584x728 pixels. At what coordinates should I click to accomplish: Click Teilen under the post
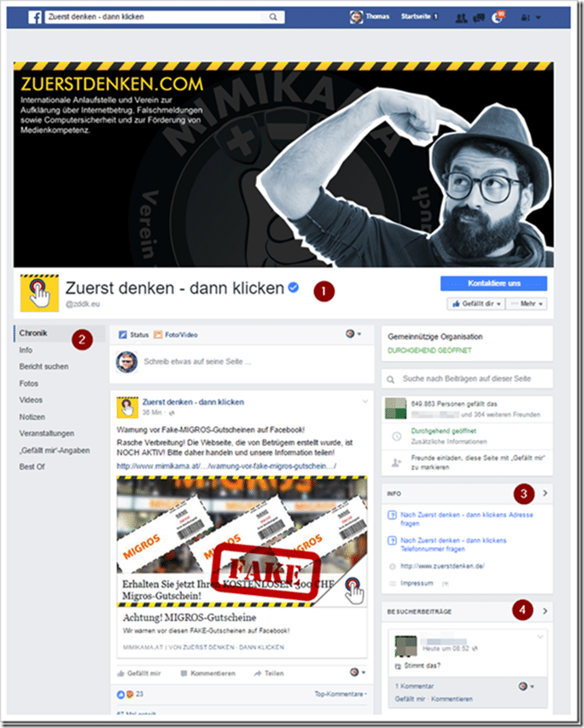[269, 673]
